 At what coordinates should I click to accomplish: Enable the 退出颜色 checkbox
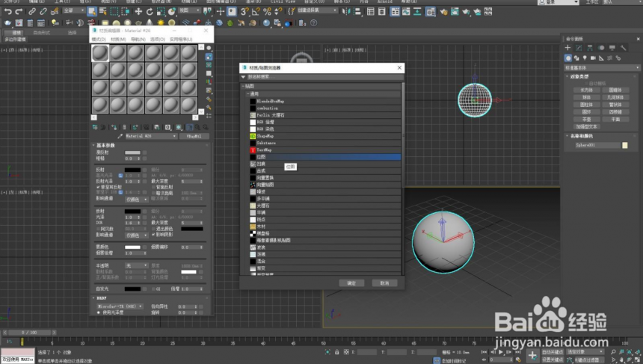click(x=153, y=229)
